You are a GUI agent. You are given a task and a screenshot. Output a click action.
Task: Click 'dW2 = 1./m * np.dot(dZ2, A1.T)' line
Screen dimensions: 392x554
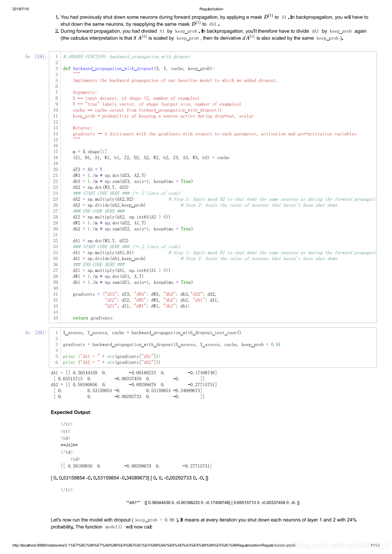109,224
